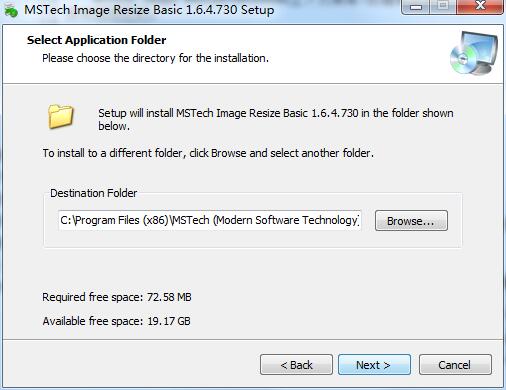Close the setup window
Screen dimensions: 506x390
tap(480, 6)
